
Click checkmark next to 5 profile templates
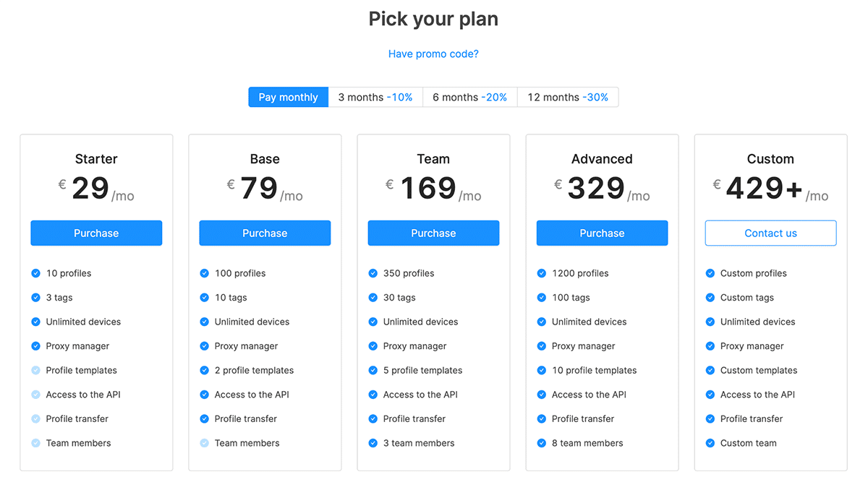pos(373,370)
